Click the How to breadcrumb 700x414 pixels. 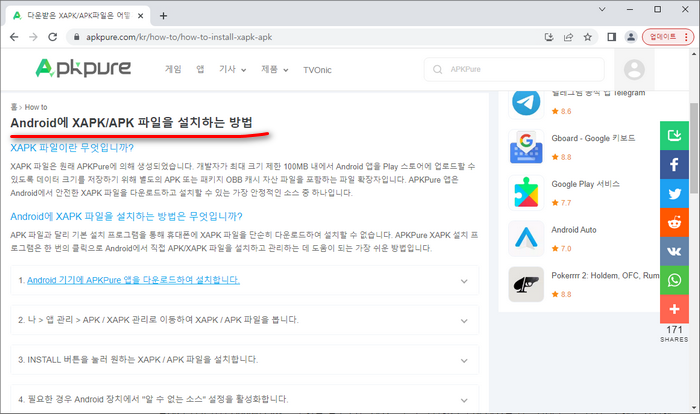click(x=36, y=107)
